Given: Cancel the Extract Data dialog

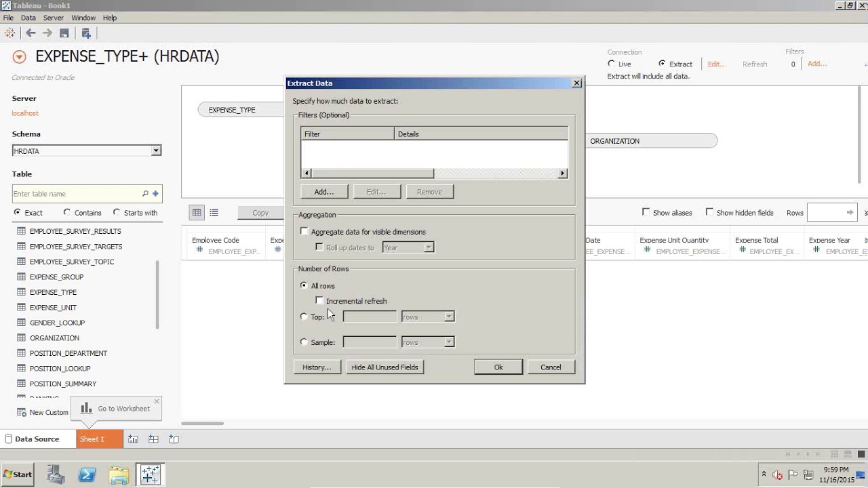Looking at the screenshot, I should [x=551, y=367].
